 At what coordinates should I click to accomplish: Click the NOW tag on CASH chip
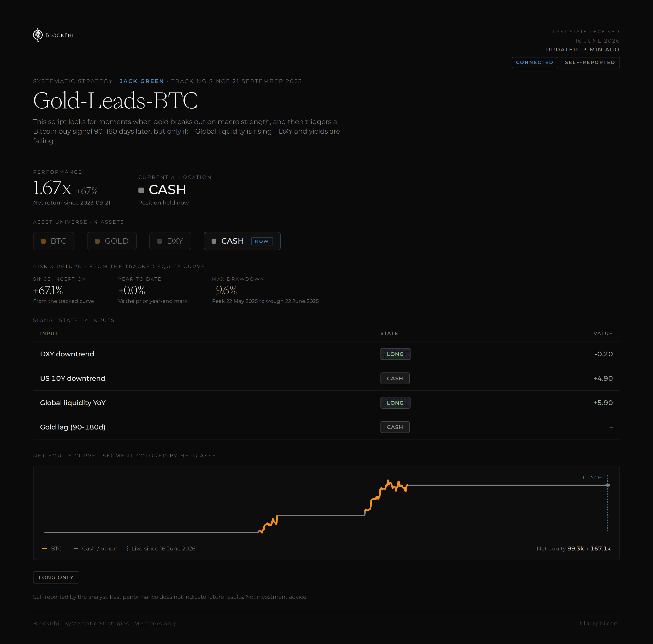click(x=262, y=241)
